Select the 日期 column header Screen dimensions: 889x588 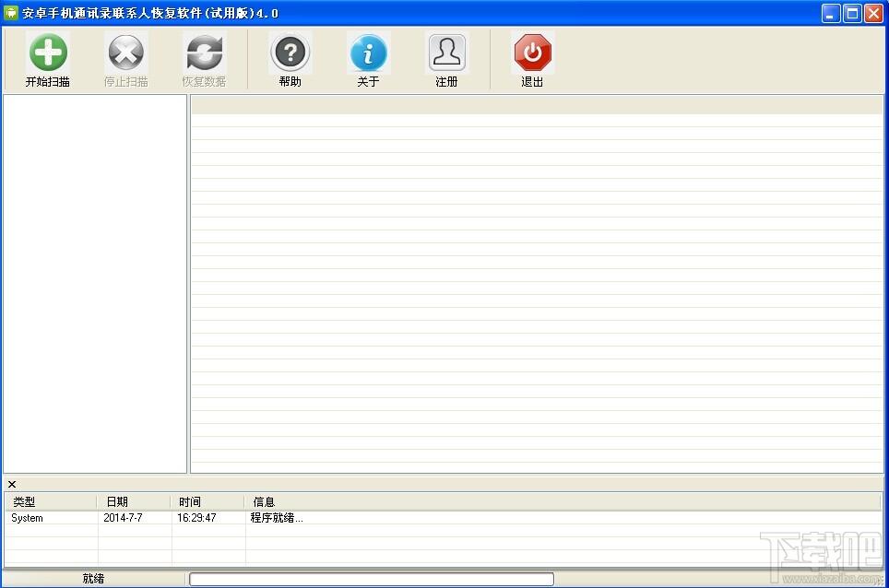(134, 502)
